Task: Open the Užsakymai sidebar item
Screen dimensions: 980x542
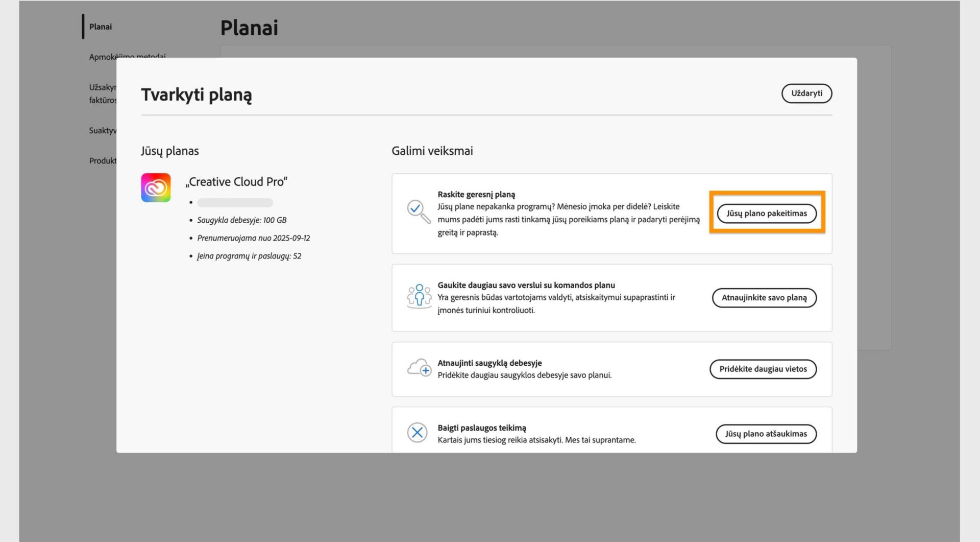Action: tap(103, 88)
